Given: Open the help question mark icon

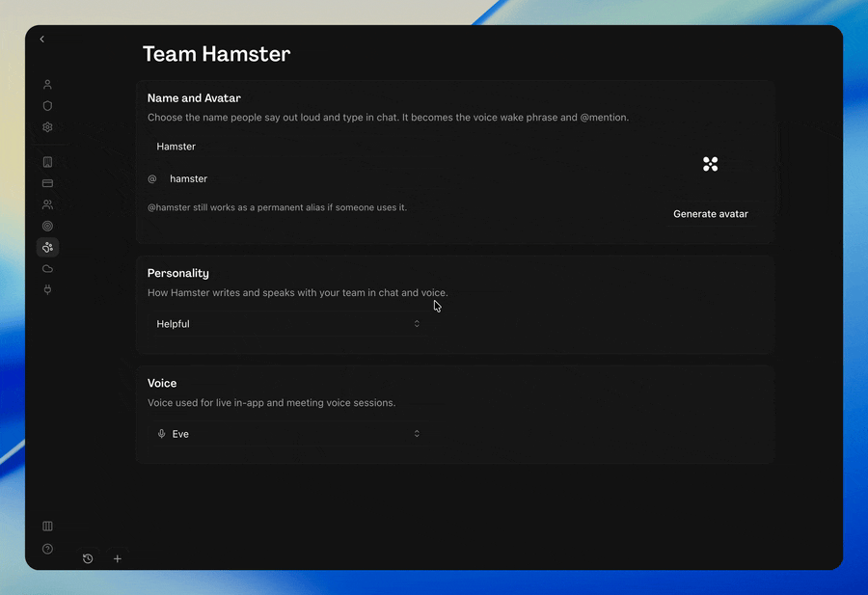Looking at the screenshot, I should pos(47,549).
